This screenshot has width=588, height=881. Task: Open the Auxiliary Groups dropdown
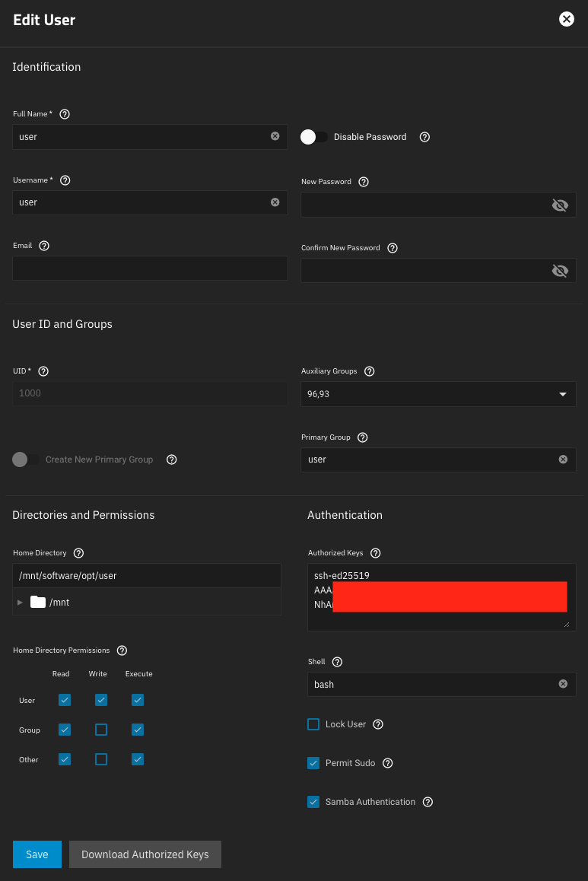point(563,394)
